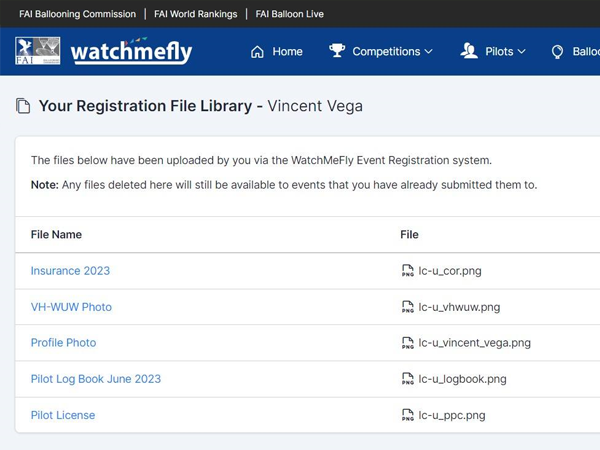Screen dimensions: 600x450
Task: Click PNG icon beside lc-u_cor.png
Action: (407, 271)
